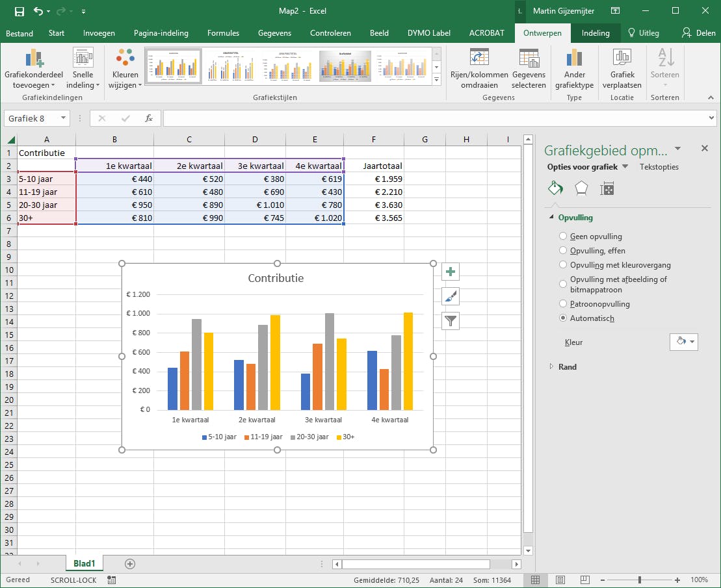Open Gegevens selecteren dialog

(x=529, y=59)
